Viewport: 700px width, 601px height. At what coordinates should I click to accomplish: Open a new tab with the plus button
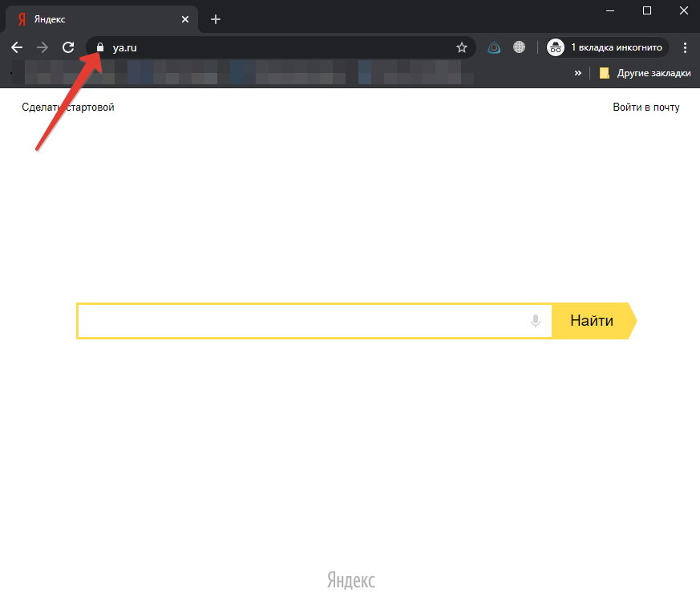pyautogui.click(x=216, y=18)
